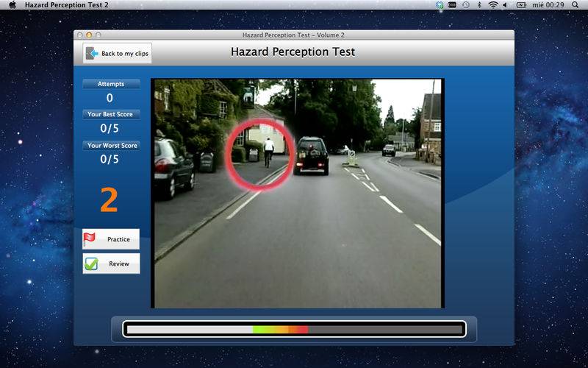Viewport: 588px width, 368px height.
Task: Click the Time Machine icon in the menu bar
Action: click(466, 5)
